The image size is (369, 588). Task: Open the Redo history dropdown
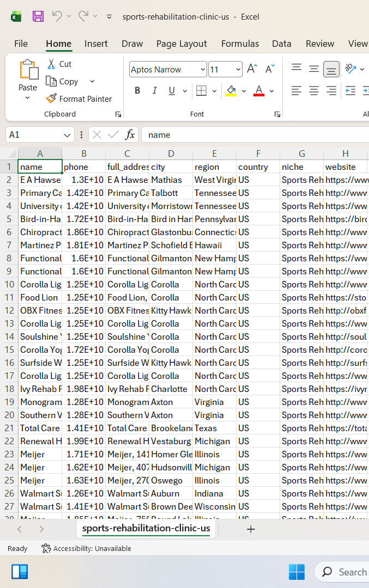point(95,16)
